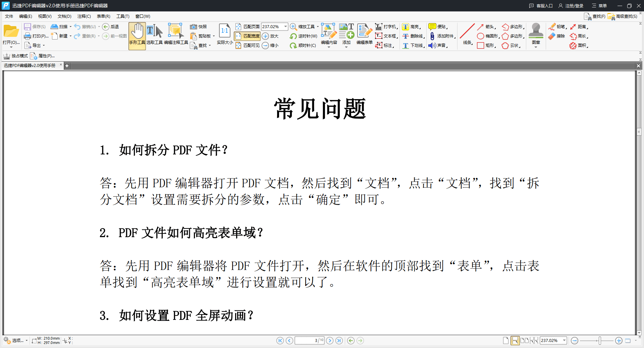Expand the 导出 export dropdown arrow
The image size is (644, 348).
point(44,45)
